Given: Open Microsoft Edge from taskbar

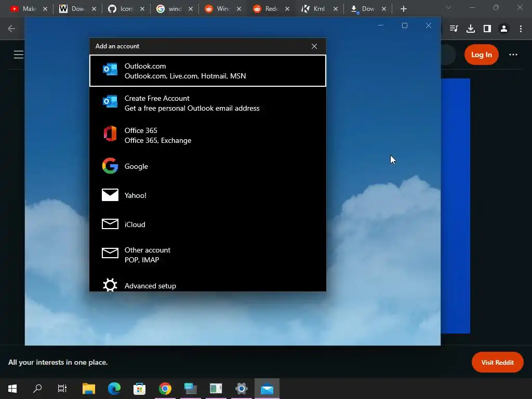Looking at the screenshot, I should 114,388.
